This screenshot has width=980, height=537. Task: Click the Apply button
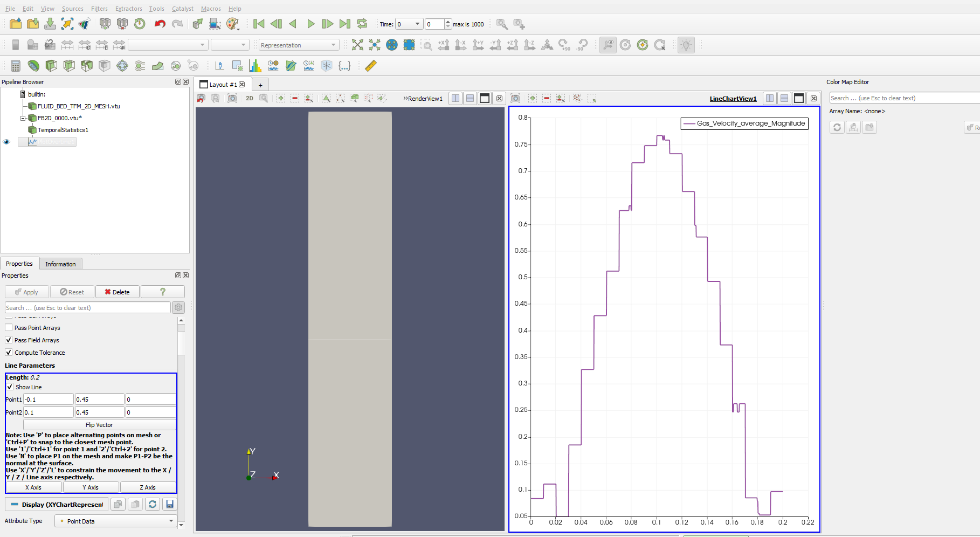point(27,292)
